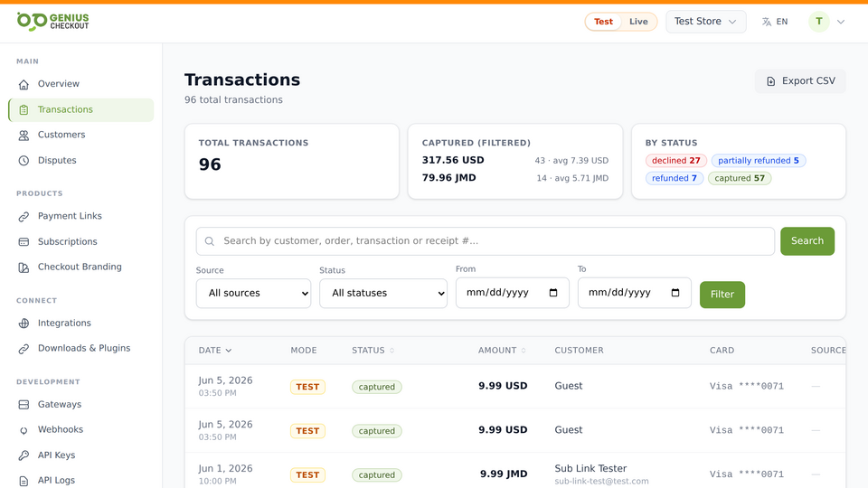The height and width of the screenshot is (488, 868).
Task: Expand the user account chevron
Action: (x=840, y=22)
